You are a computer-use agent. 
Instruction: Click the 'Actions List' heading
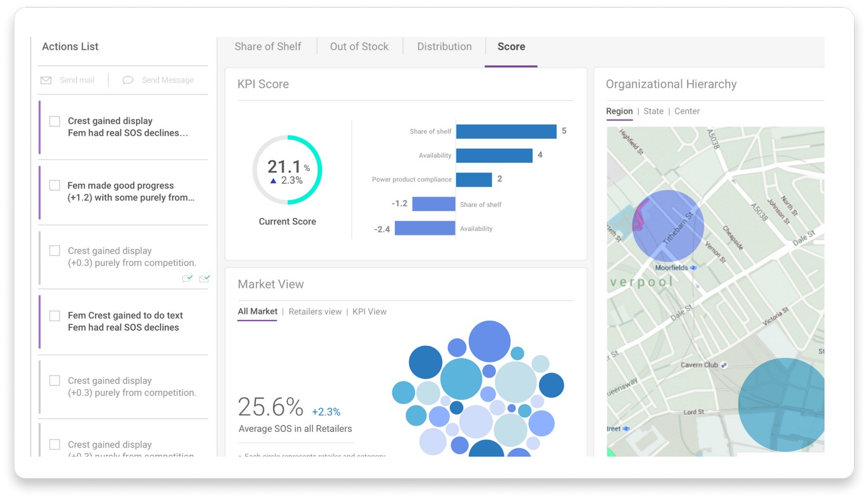[70, 47]
